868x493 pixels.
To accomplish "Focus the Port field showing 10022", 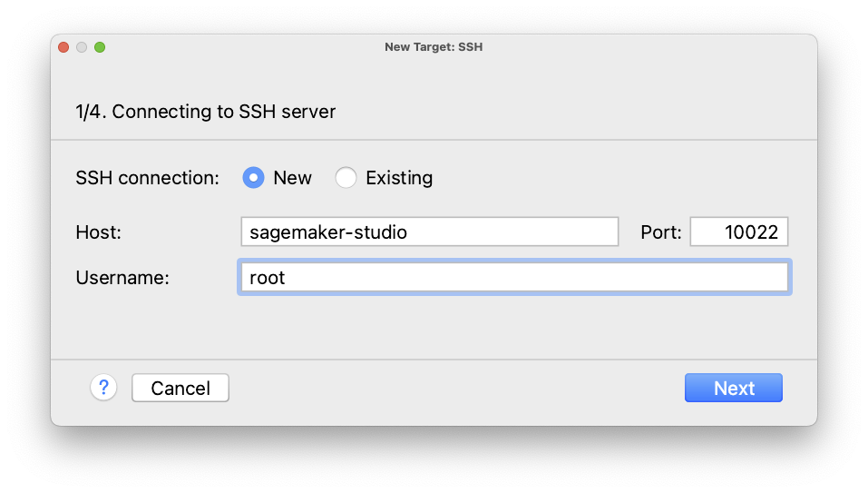I will click(739, 232).
